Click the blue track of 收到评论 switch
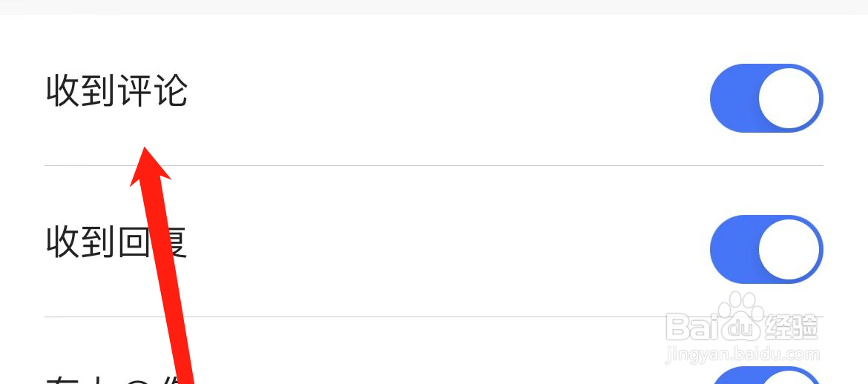868x384 pixels. pos(731,98)
